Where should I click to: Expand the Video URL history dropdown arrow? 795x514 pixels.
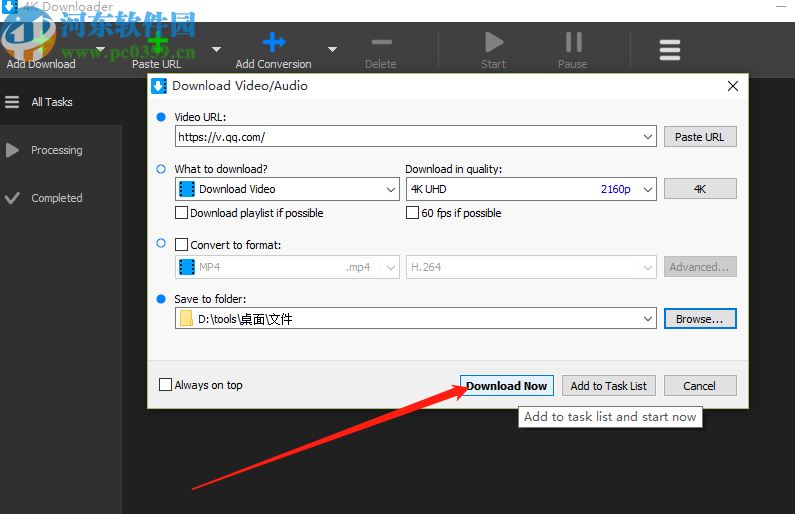pyautogui.click(x=647, y=137)
